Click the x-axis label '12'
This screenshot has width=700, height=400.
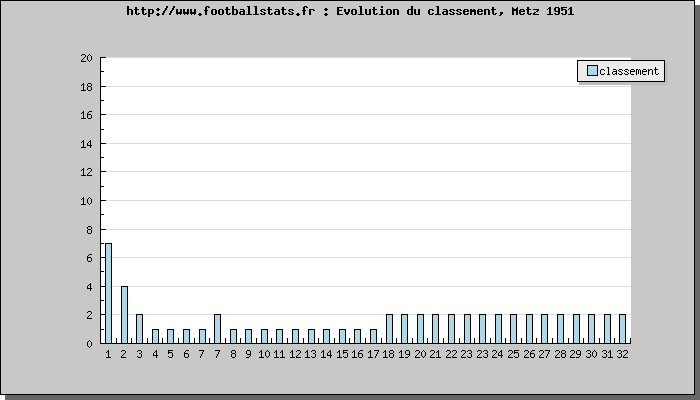click(x=295, y=354)
